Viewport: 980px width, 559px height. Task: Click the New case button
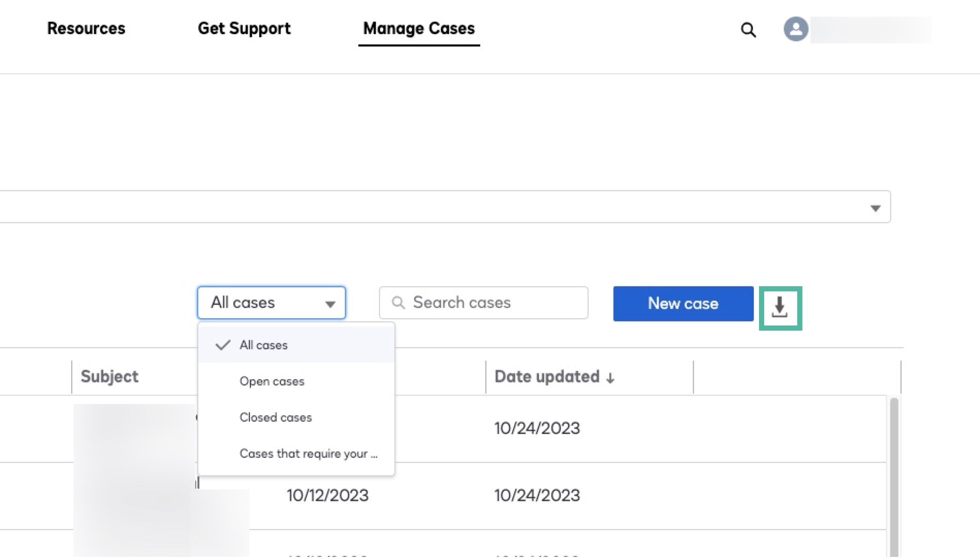(x=683, y=304)
